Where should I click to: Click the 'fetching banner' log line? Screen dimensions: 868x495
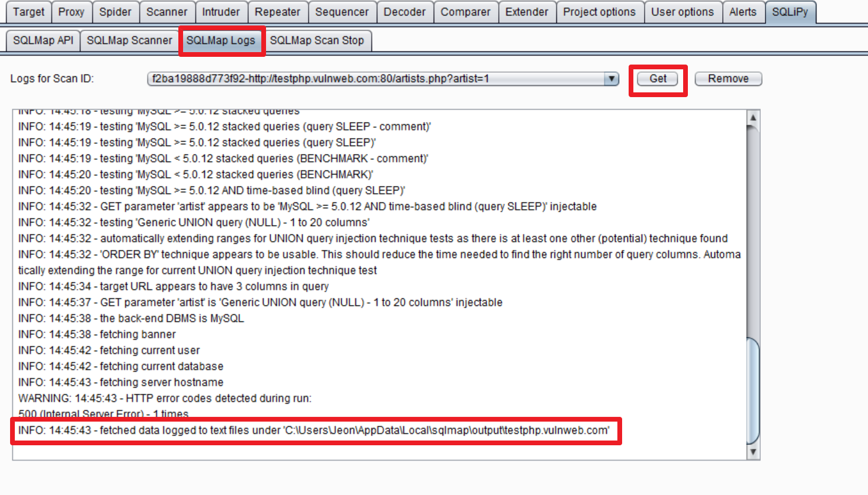[x=97, y=335]
